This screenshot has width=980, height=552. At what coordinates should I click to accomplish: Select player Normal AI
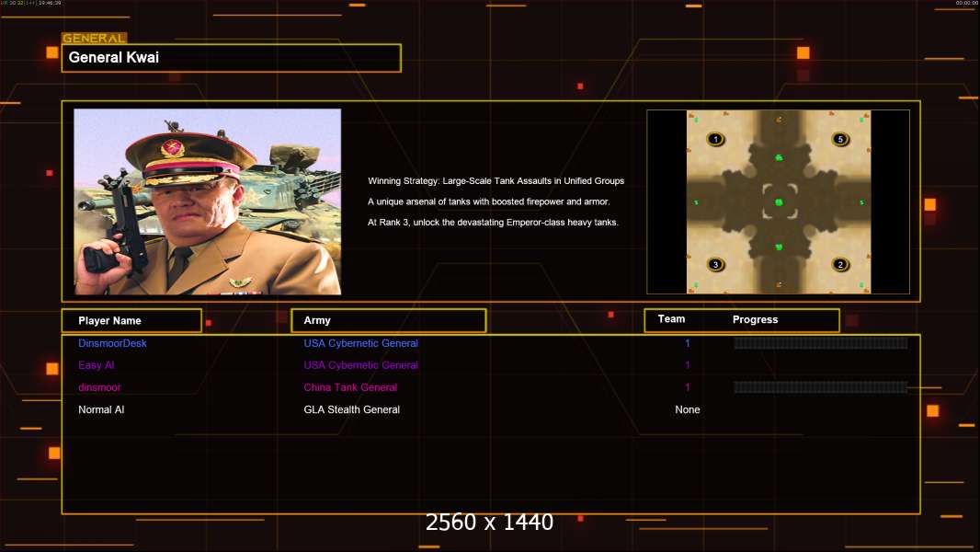101,409
